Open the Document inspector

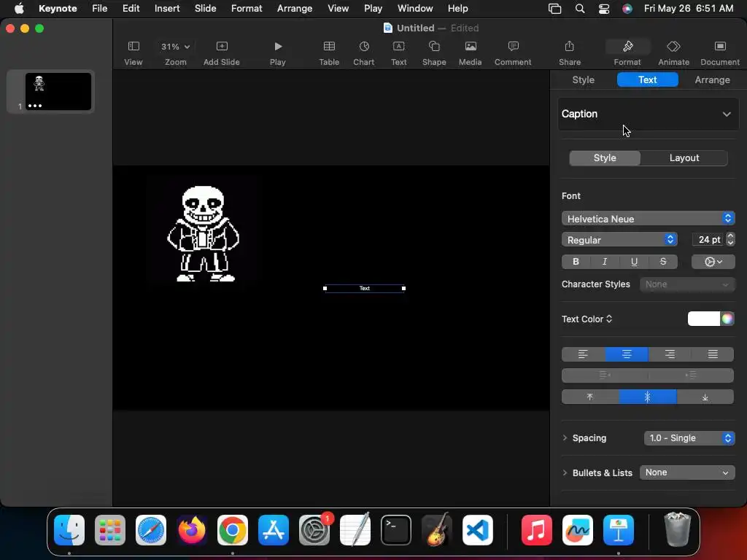pyautogui.click(x=720, y=52)
